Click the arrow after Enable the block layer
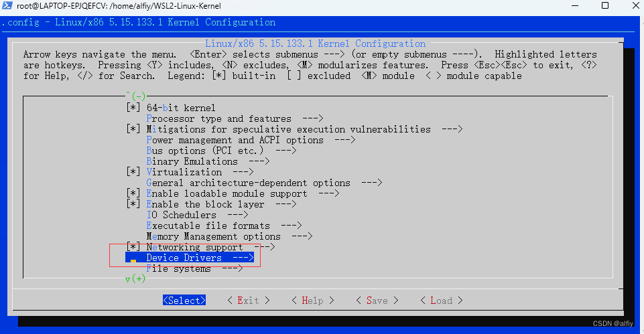This screenshot has height=334, width=644. [x=286, y=204]
